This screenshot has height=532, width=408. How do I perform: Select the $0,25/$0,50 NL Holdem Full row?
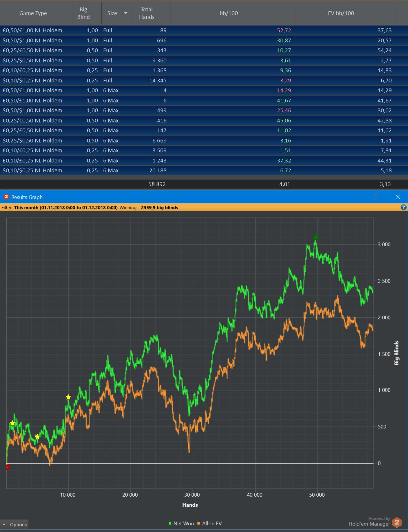tap(204, 60)
